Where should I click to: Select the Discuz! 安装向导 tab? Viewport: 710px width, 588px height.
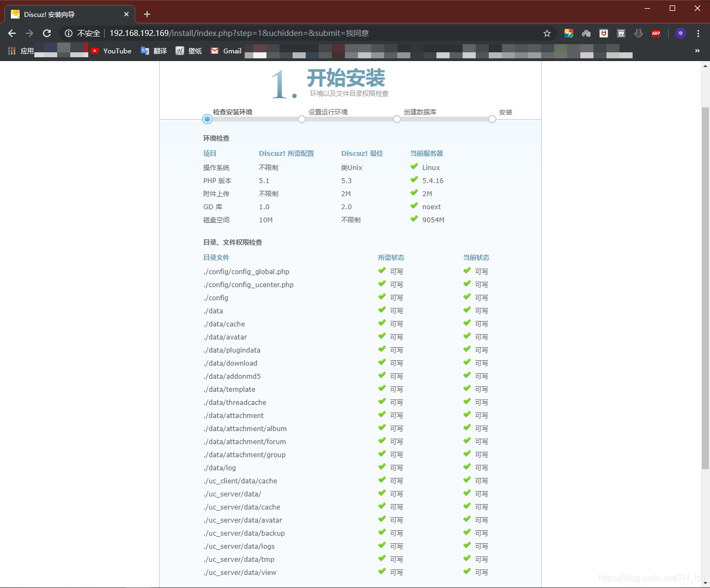click(x=70, y=14)
